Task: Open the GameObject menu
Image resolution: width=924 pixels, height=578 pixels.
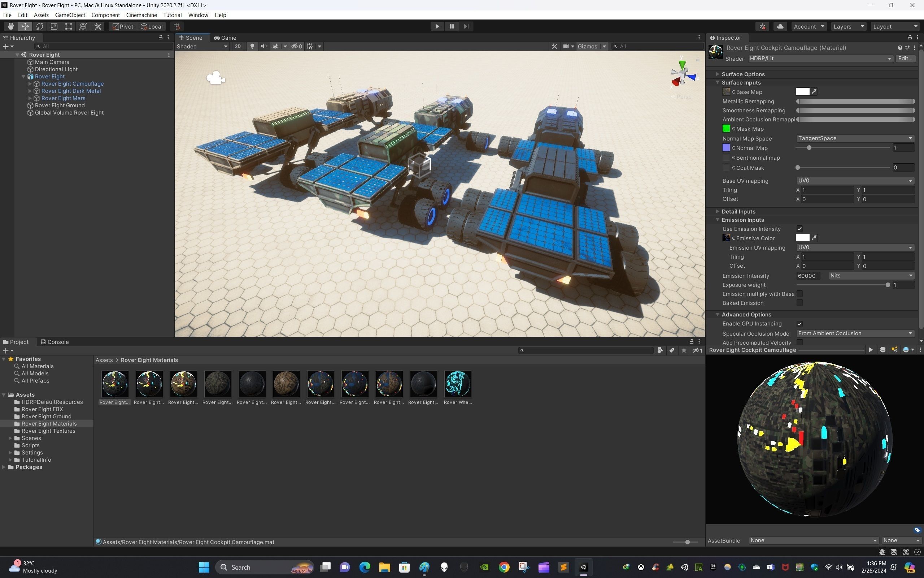Action: (70, 15)
